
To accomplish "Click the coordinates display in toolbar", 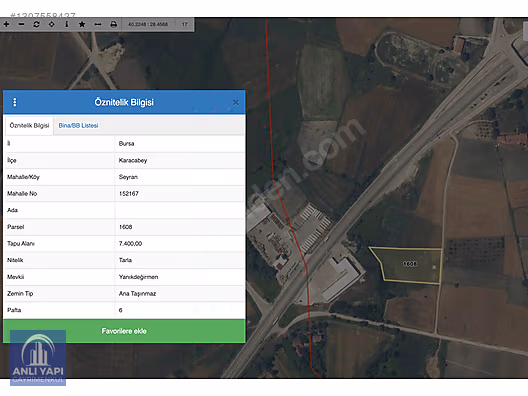I will point(148,24).
